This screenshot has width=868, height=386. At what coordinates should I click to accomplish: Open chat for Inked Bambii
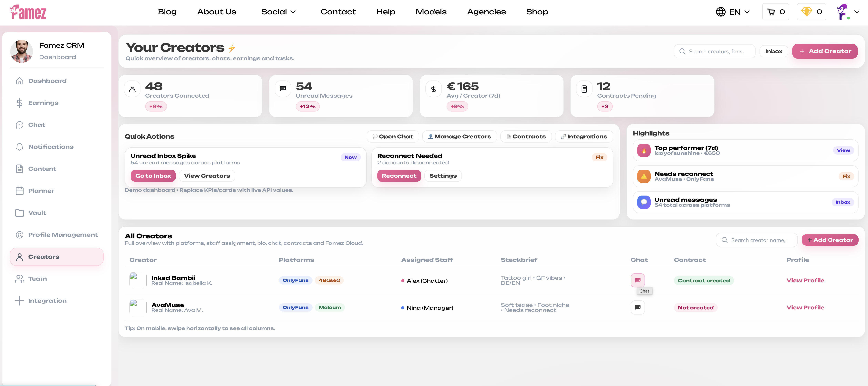637,280
